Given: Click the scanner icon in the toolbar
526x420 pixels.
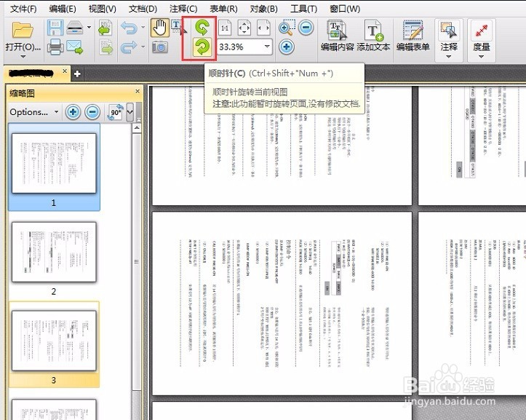Looking at the screenshot, I should [75, 27].
